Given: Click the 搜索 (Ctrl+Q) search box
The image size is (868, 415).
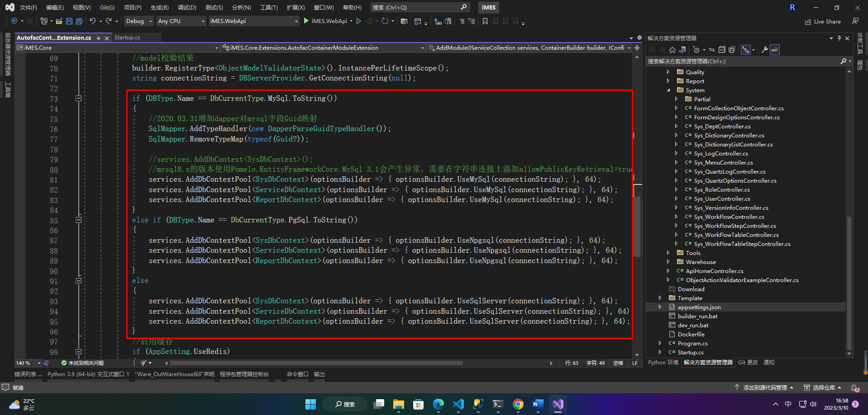Looking at the screenshot, I should click(x=420, y=7).
